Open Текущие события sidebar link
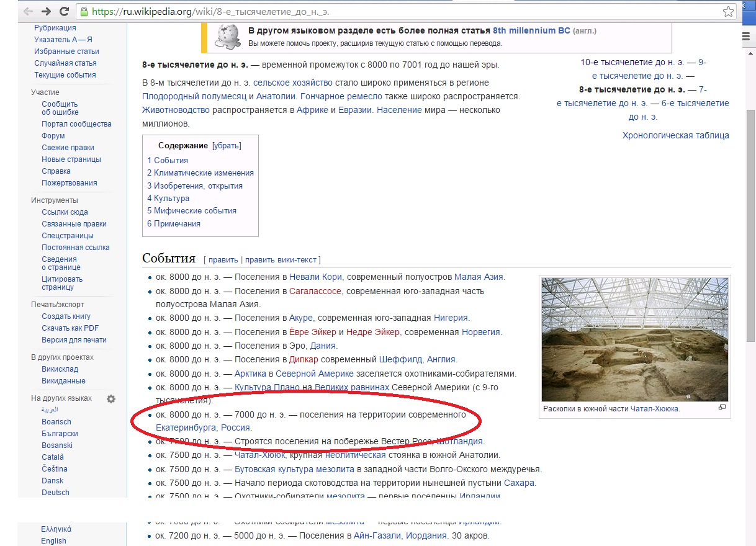The width and height of the screenshot is (756, 546). [x=65, y=75]
